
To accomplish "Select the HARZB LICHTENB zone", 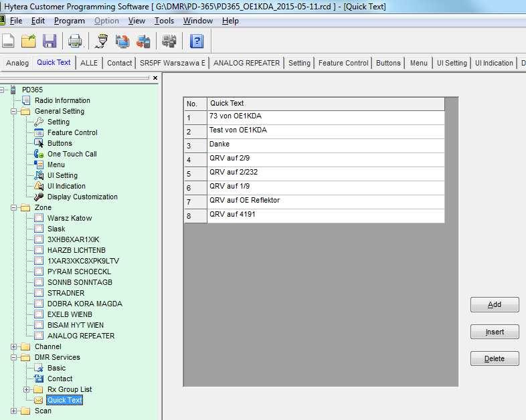I will 76,250.
